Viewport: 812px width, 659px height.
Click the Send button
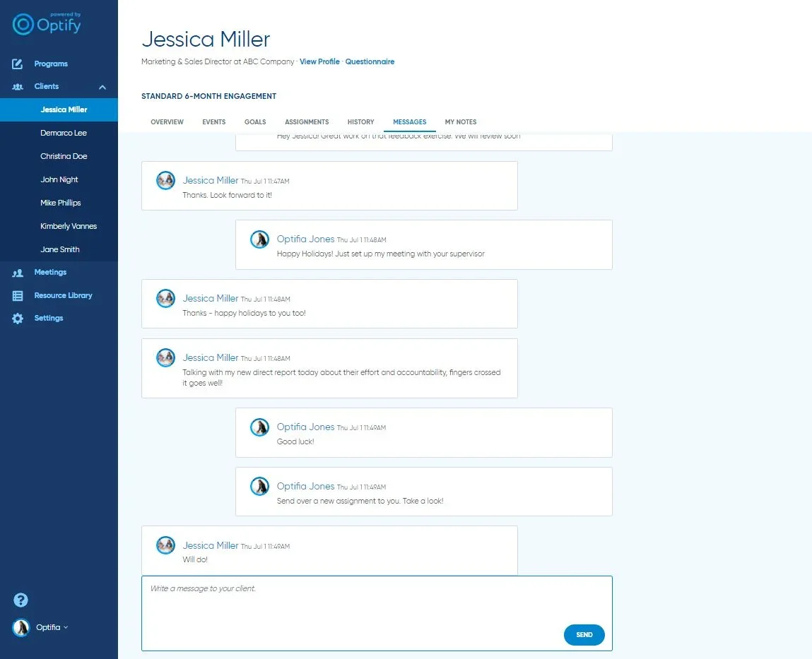coord(584,635)
